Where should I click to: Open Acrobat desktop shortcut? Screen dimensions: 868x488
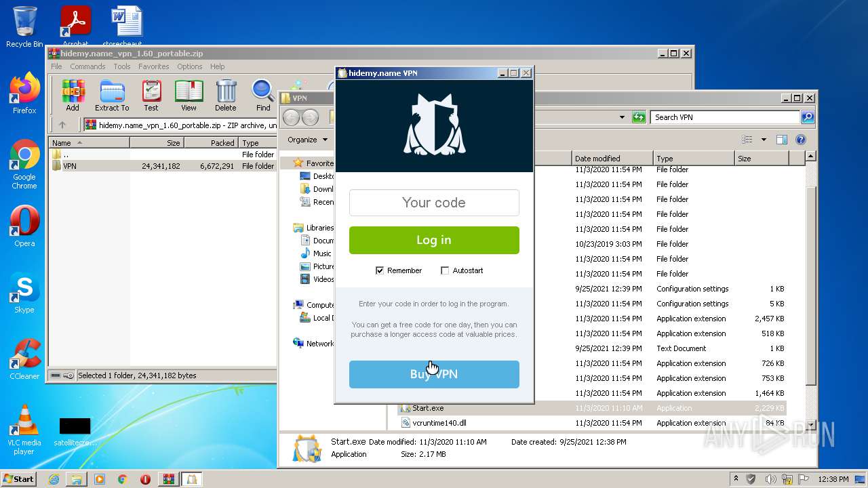(x=75, y=26)
